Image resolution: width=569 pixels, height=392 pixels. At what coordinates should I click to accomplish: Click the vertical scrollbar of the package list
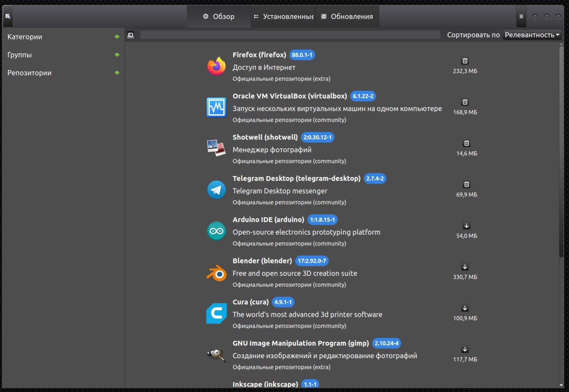561,151
